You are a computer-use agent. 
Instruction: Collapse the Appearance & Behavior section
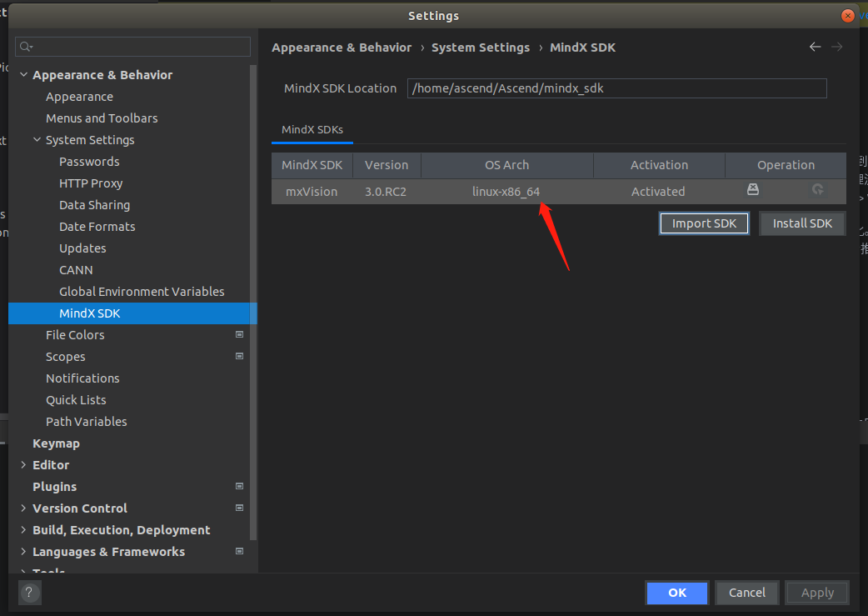click(23, 75)
